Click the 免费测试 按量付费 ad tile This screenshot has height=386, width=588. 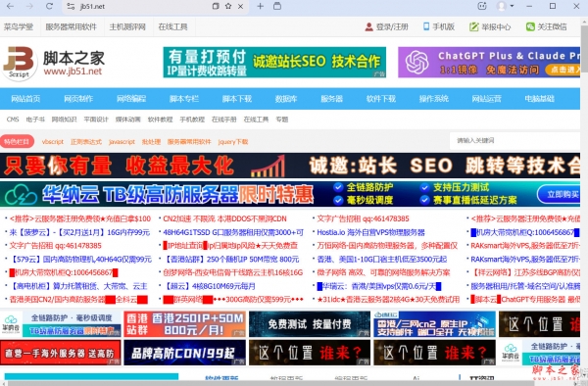click(310, 324)
